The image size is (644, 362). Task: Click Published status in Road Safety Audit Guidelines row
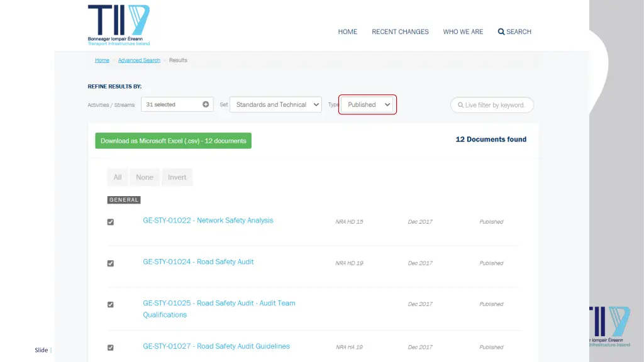point(491,347)
